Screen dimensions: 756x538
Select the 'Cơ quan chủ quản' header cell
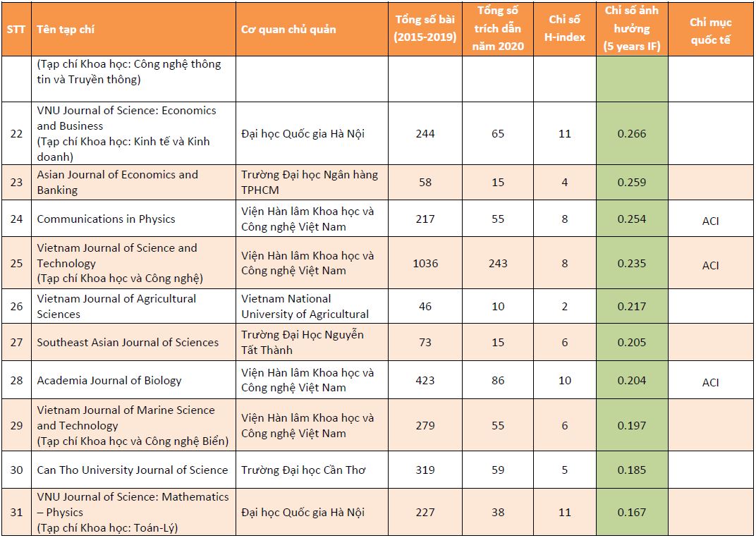tap(312, 29)
